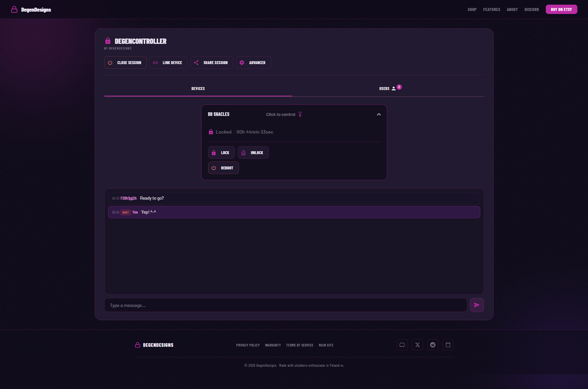Click the remote control icon beside Click to control

click(300, 114)
